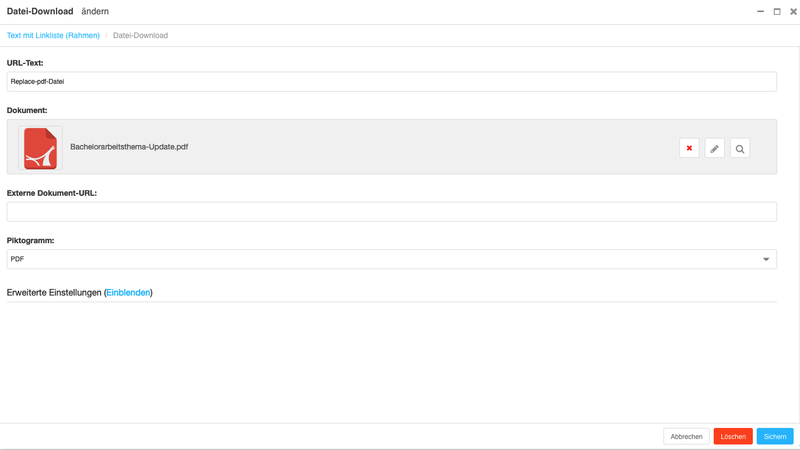This screenshot has width=800, height=450.
Task: Save changes with Sichern button
Action: point(775,436)
